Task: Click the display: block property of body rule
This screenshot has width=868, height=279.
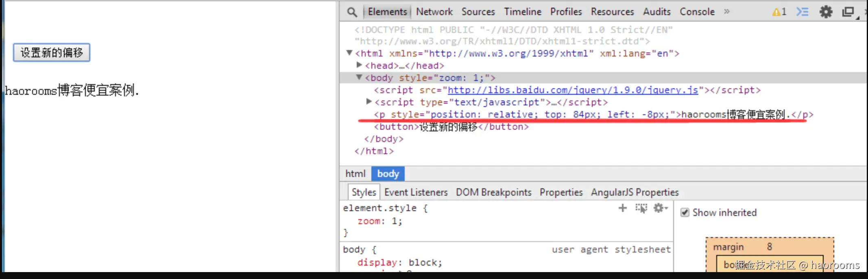Action: 399,263
